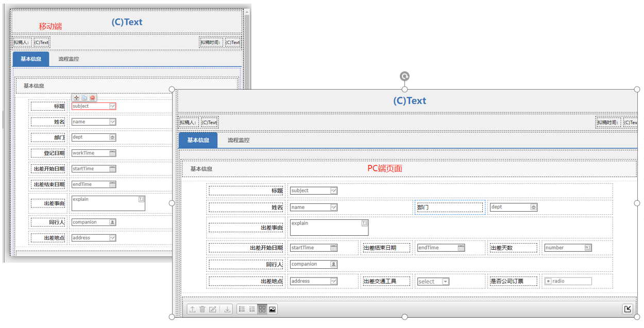Click the explain textarea in PC form
644x328 pixels.
click(329, 228)
